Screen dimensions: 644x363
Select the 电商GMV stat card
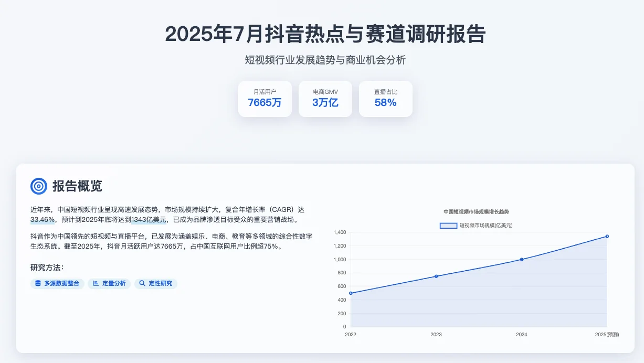(325, 99)
